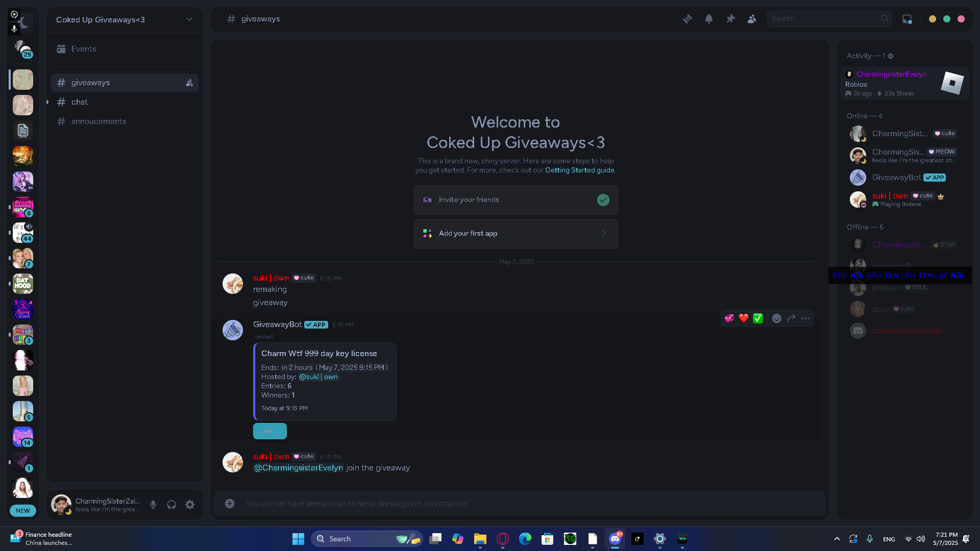The width and height of the screenshot is (980, 551).
Task: Click the user settings gear icon
Action: [x=190, y=505]
